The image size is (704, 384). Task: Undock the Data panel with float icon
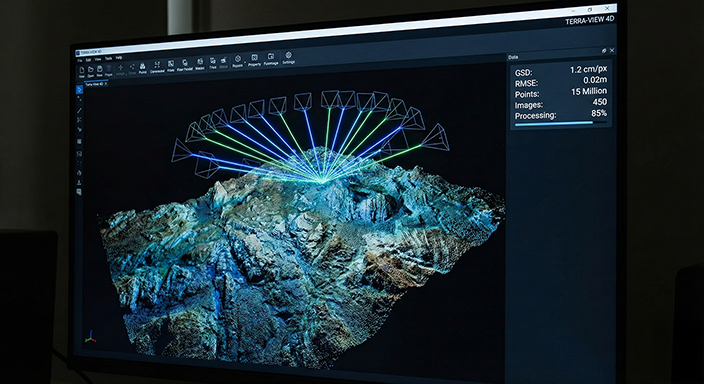pyautogui.click(x=604, y=51)
